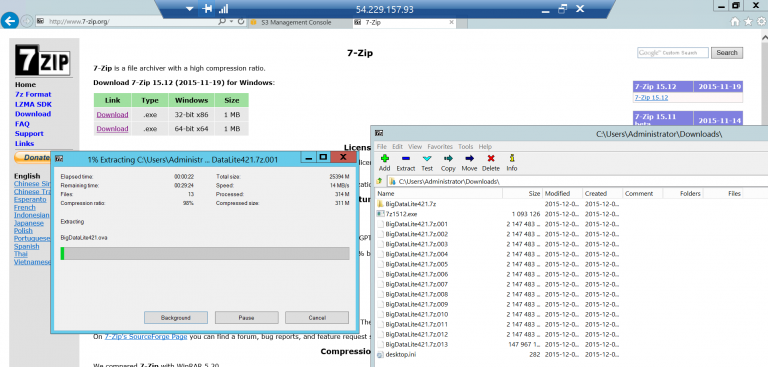Sort file list by the Created column header
Screen dimensions: 768x367
(602, 194)
